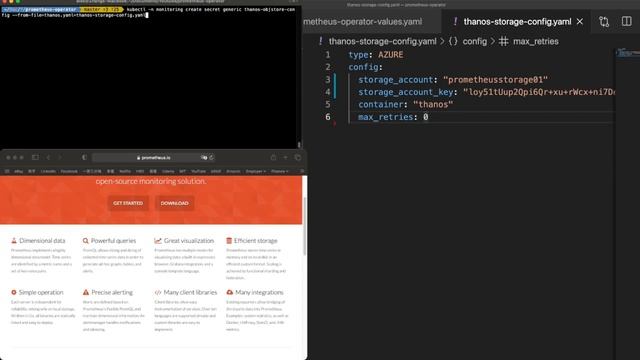Go forward in Safari
The image size is (640, 360).
60,157
